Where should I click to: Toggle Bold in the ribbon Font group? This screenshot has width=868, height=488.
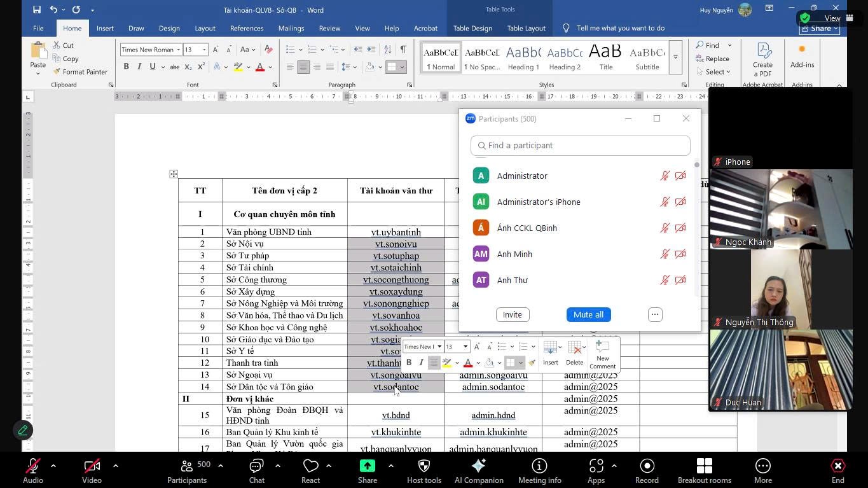126,67
